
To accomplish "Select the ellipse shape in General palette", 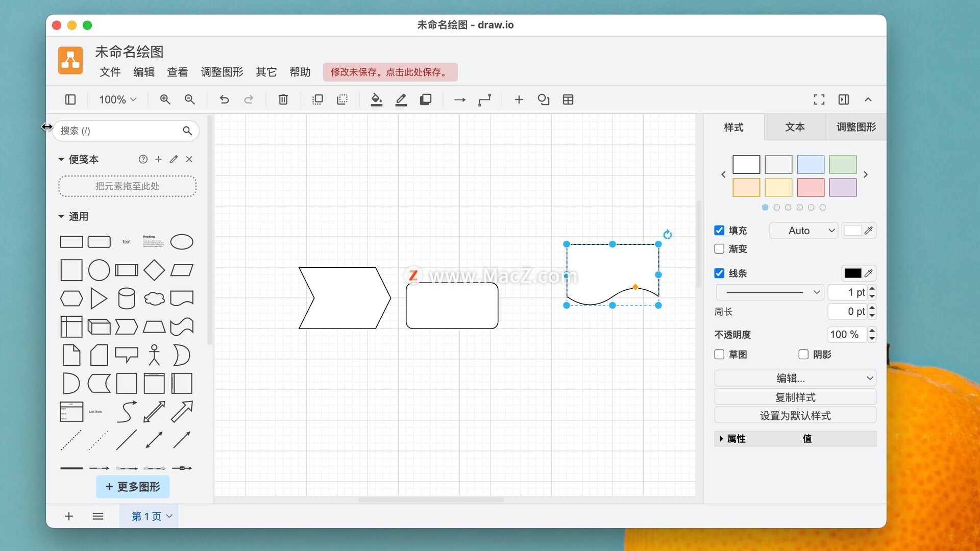I will [182, 242].
